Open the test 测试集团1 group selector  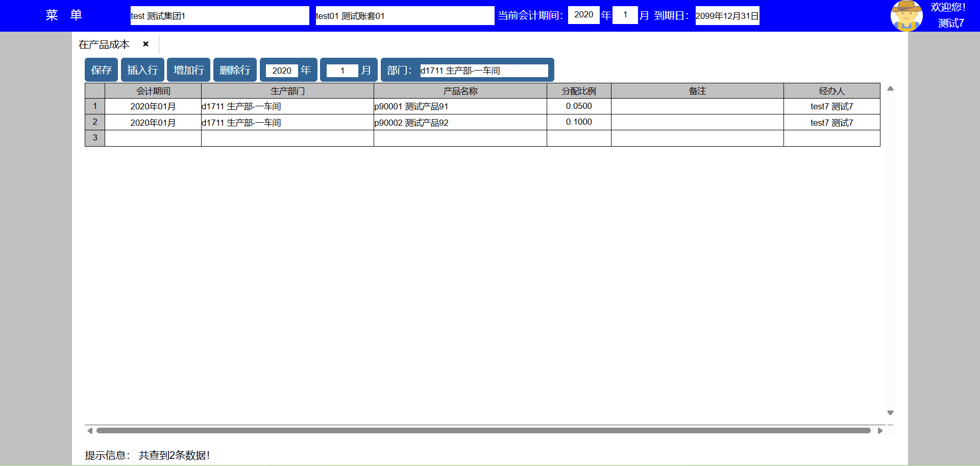pos(219,16)
